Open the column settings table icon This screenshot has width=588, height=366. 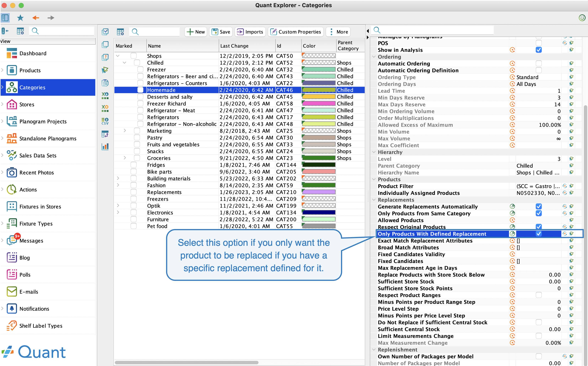pos(120,32)
